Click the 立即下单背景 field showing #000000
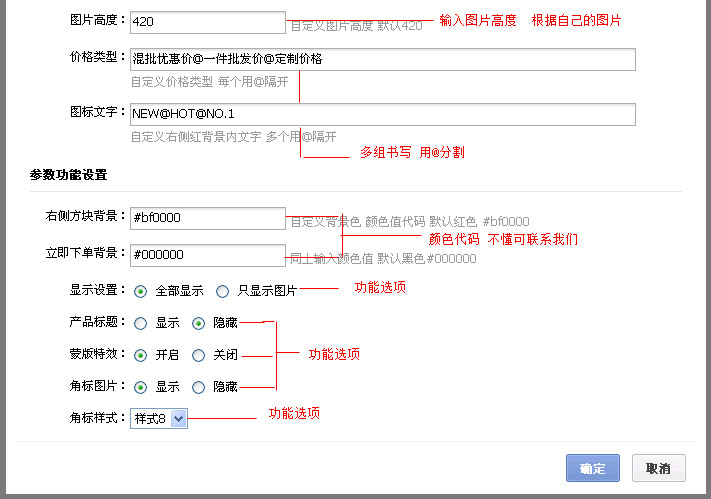711x499 pixels. (x=207, y=255)
